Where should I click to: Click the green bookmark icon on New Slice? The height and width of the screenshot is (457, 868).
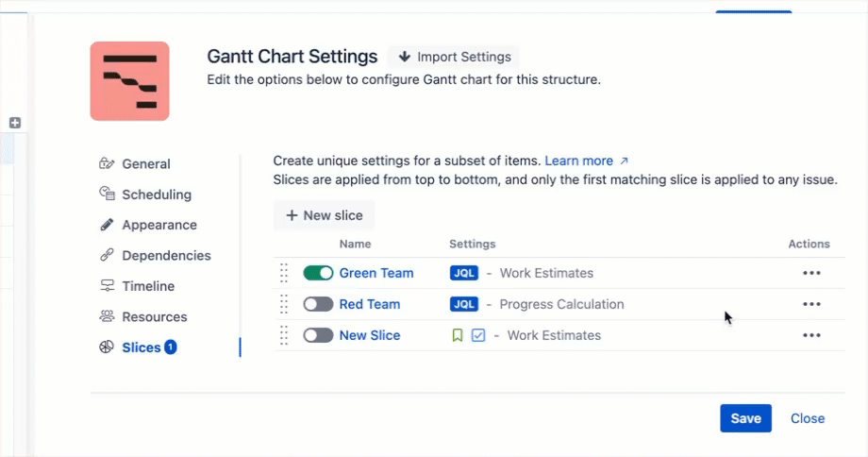coord(458,335)
